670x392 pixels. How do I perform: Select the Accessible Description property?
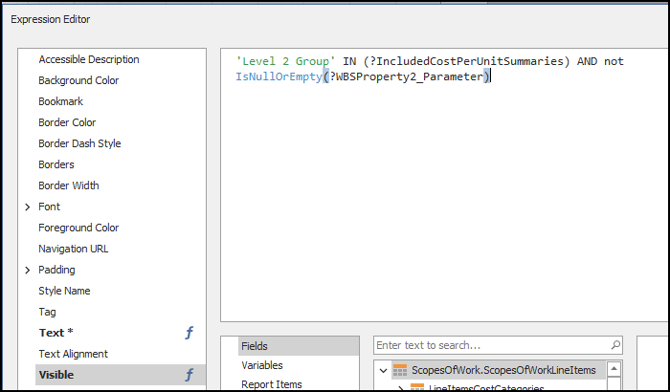[89, 59]
